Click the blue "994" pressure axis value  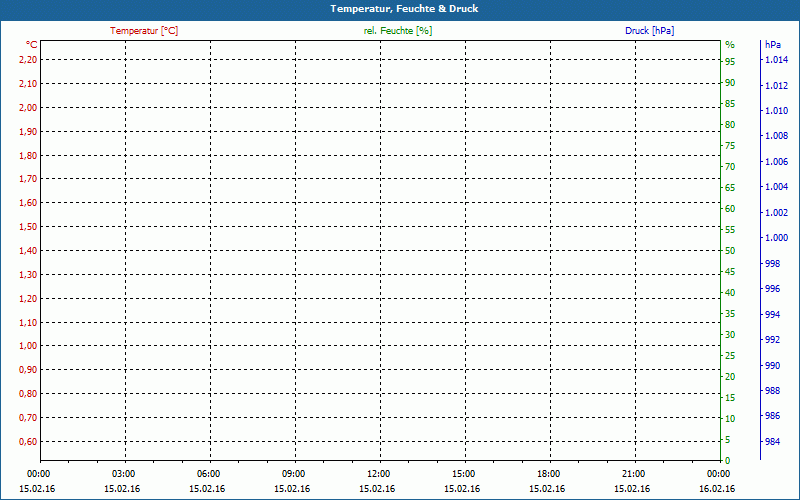click(772, 315)
